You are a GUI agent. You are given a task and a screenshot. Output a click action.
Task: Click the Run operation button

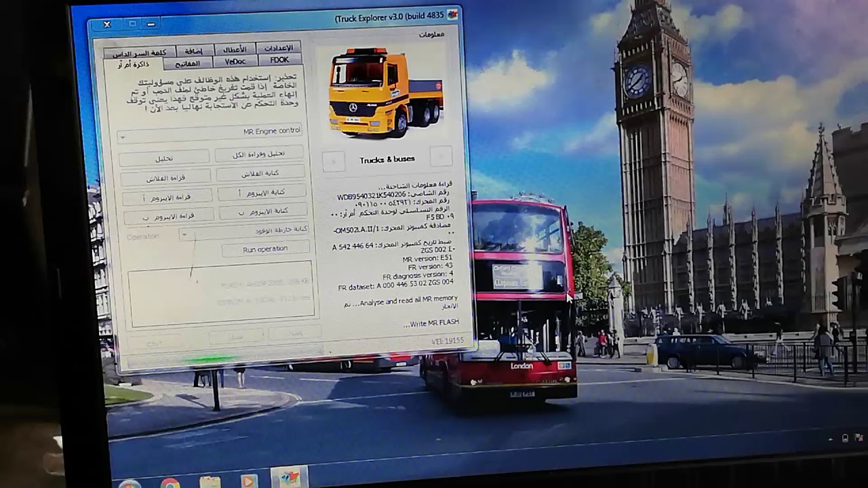[265, 249]
